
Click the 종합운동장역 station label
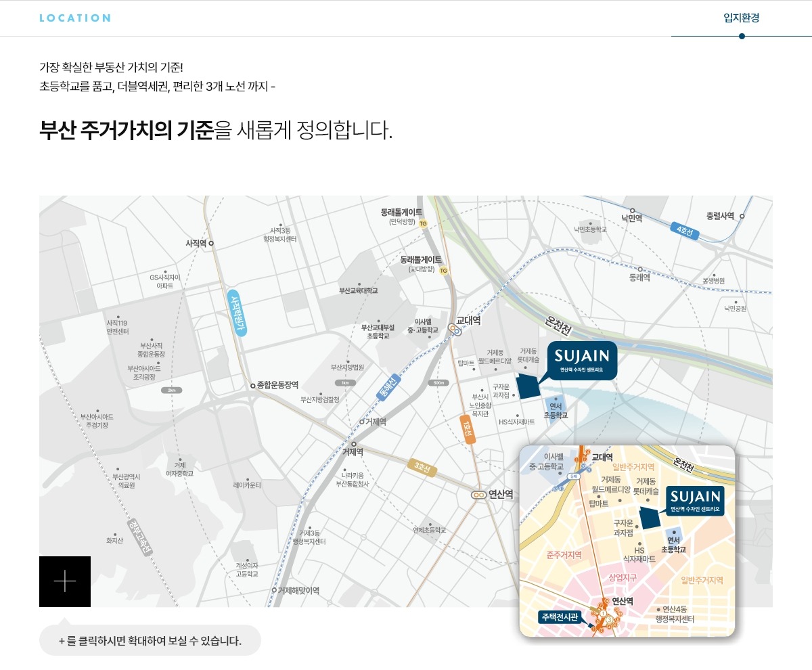[x=277, y=385]
